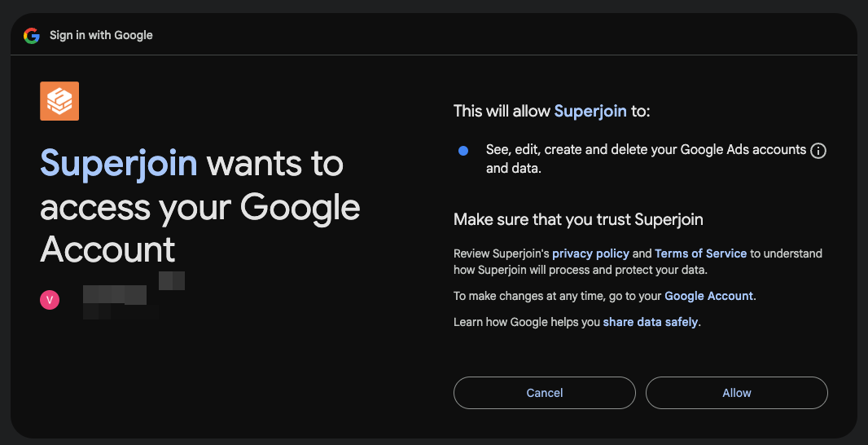This screenshot has width=868, height=445.
Task: Click the orange Superjoin app logo
Action: pos(59,101)
